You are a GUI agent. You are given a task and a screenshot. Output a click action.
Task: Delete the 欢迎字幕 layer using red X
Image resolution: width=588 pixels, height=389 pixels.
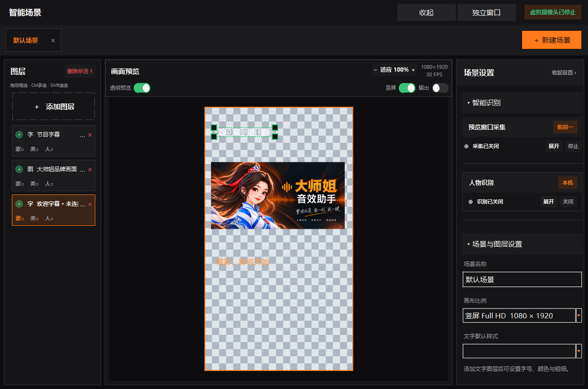click(90, 204)
